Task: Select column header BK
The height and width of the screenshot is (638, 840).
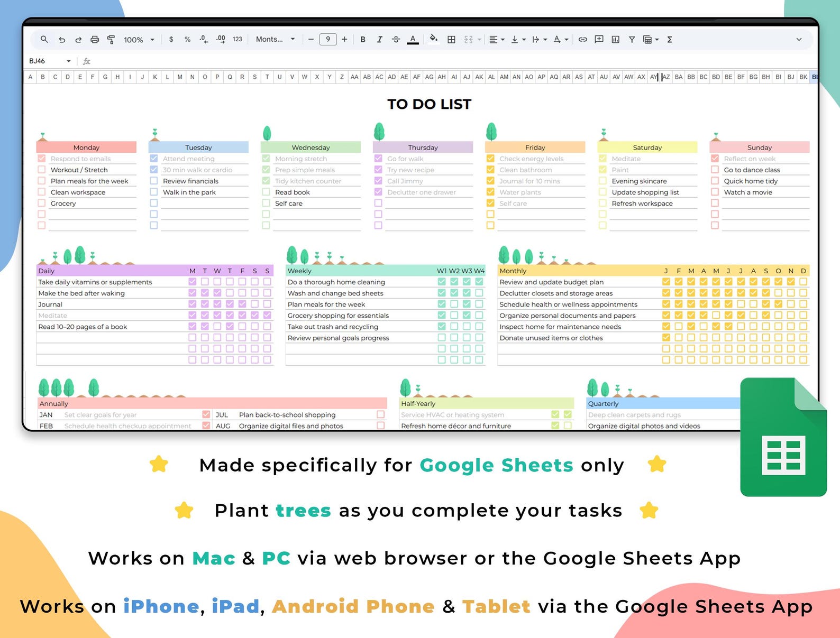Action: click(803, 77)
